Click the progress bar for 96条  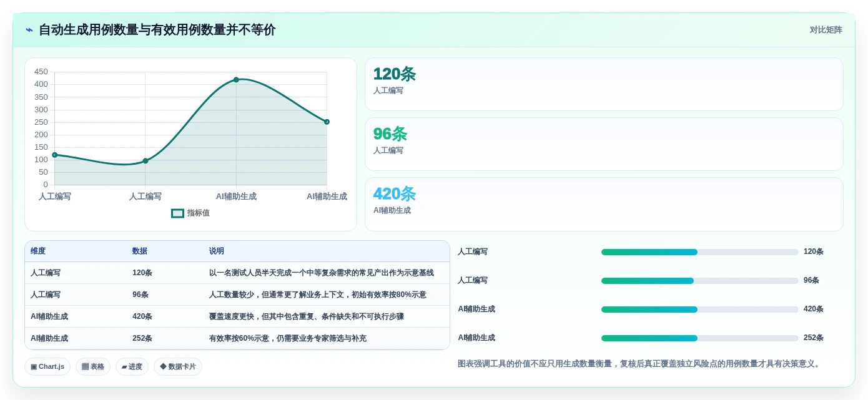click(x=699, y=281)
